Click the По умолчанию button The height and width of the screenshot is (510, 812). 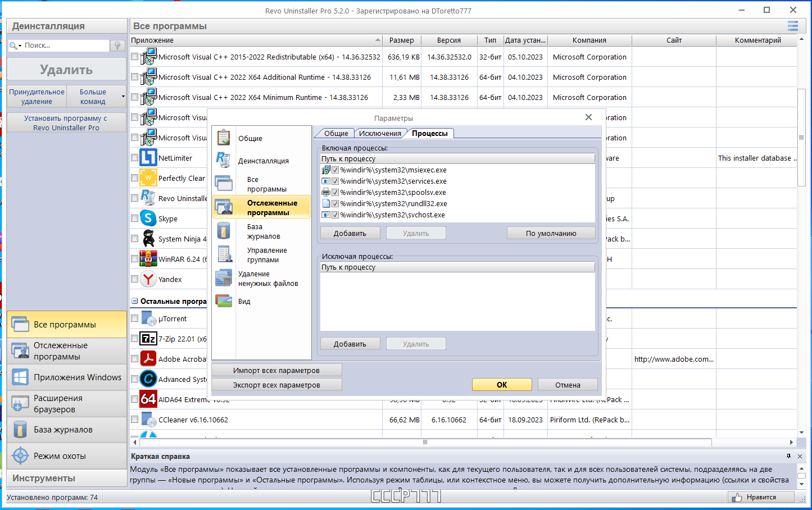point(551,233)
